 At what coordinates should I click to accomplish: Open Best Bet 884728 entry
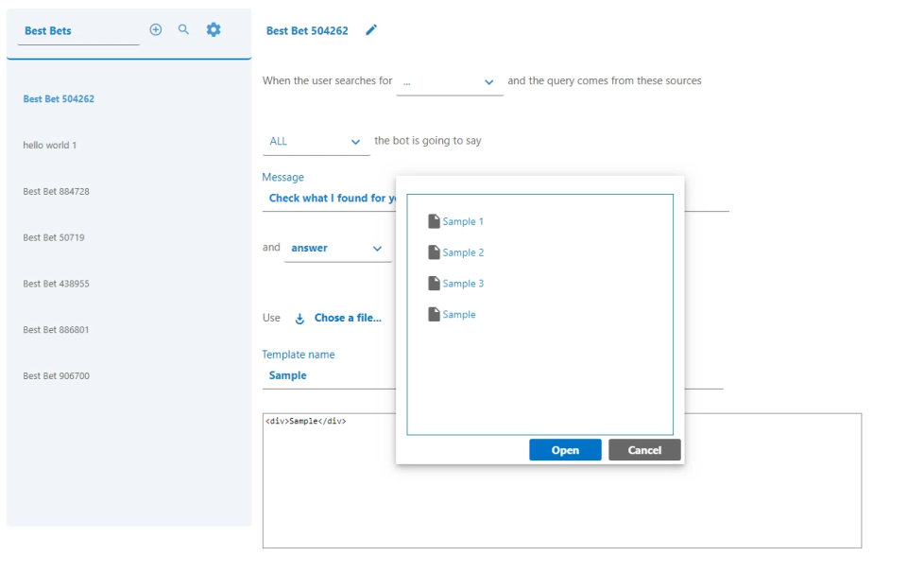pos(56,192)
